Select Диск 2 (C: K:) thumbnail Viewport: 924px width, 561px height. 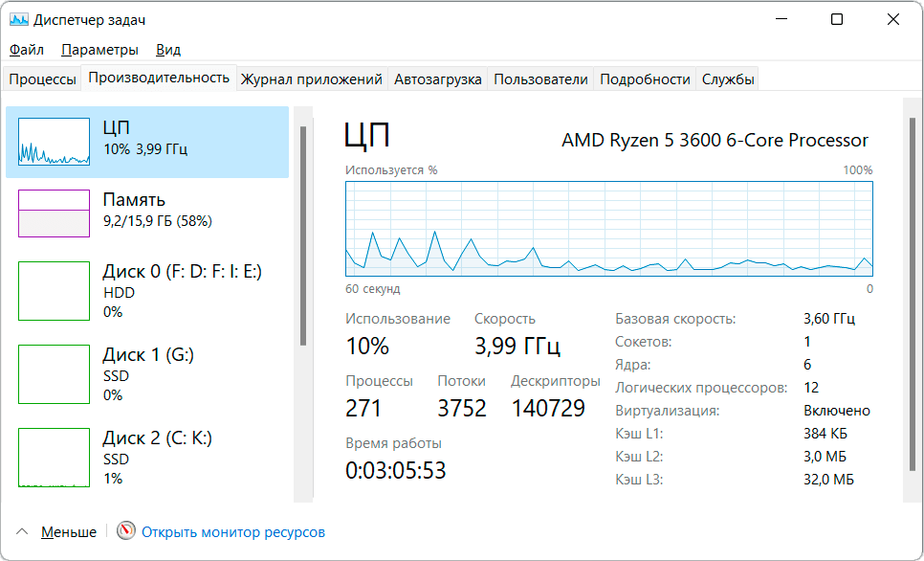[x=54, y=458]
